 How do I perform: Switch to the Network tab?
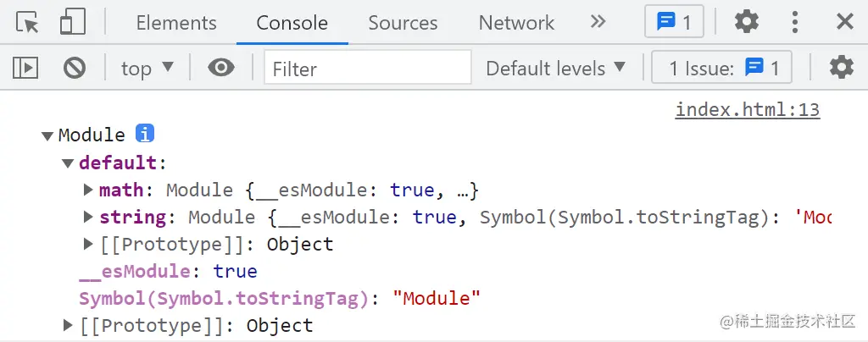click(x=516, y=23)
